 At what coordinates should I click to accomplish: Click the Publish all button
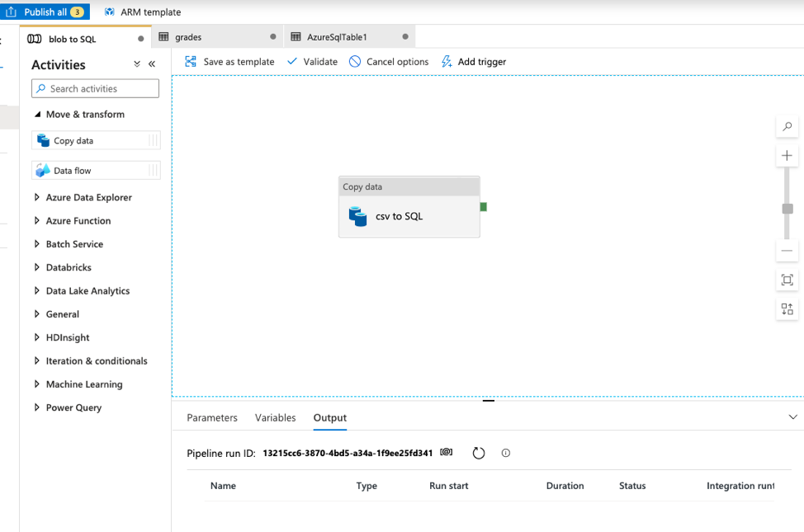click(45, 12)
